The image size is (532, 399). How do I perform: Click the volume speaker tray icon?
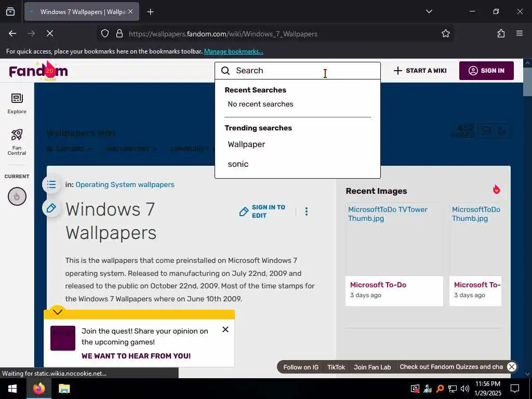[465, 389]
